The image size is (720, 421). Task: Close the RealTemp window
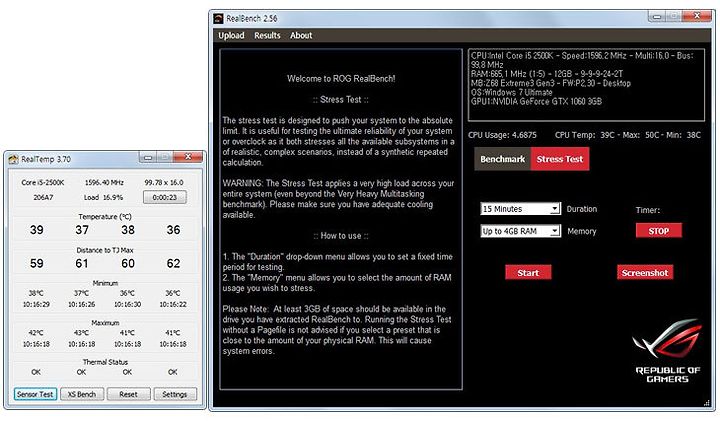188,157
